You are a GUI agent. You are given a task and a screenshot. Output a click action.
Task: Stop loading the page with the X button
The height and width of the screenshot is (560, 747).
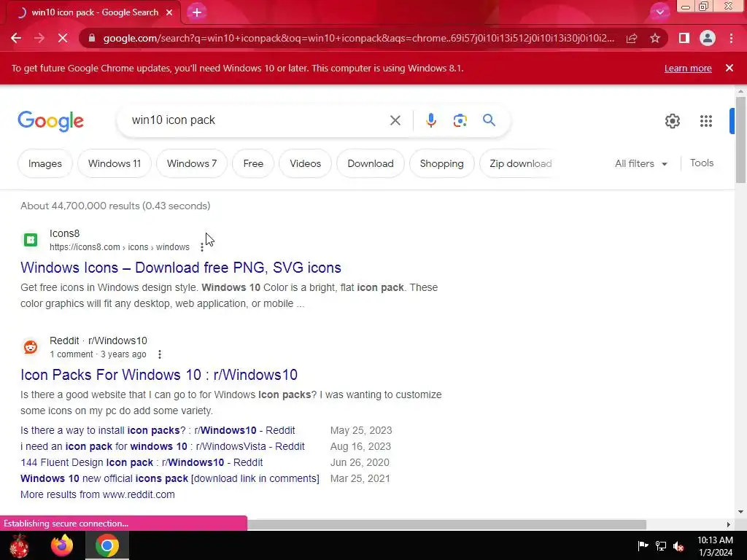(x=63, y=38)
